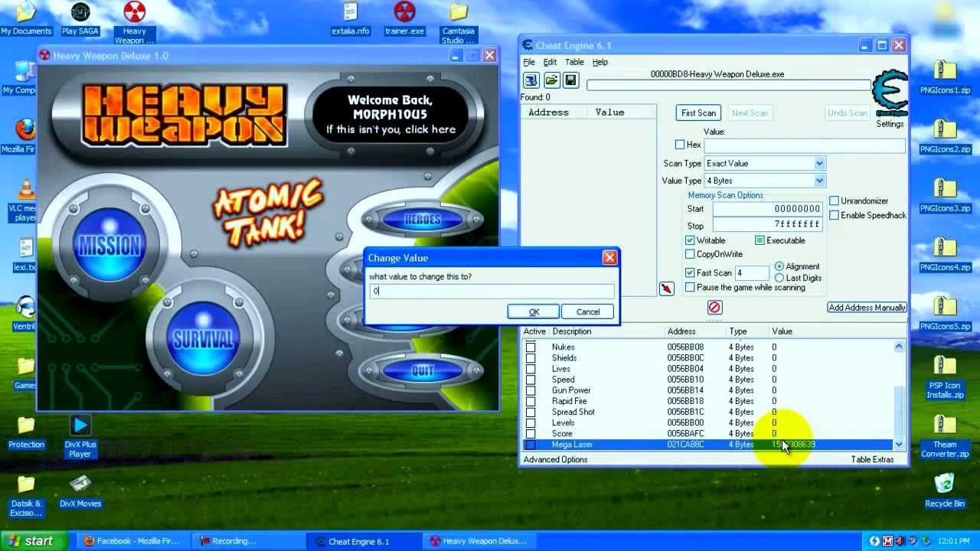Click the Cheat Engine logo above Settings

tap(890, 93)
